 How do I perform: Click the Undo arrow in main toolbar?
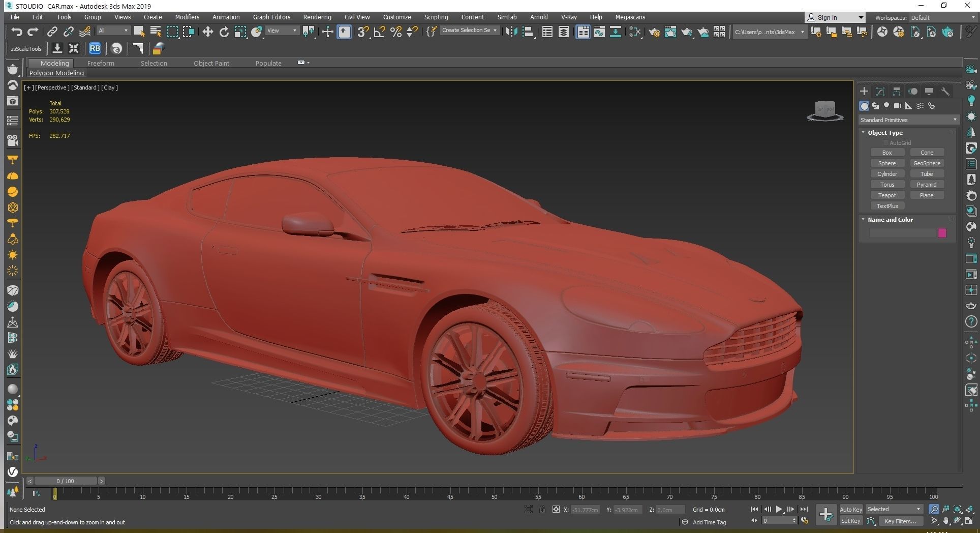pos(17,32)
